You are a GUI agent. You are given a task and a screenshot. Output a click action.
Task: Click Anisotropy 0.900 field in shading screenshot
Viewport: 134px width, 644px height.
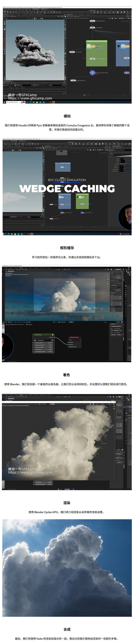point(44,350)
